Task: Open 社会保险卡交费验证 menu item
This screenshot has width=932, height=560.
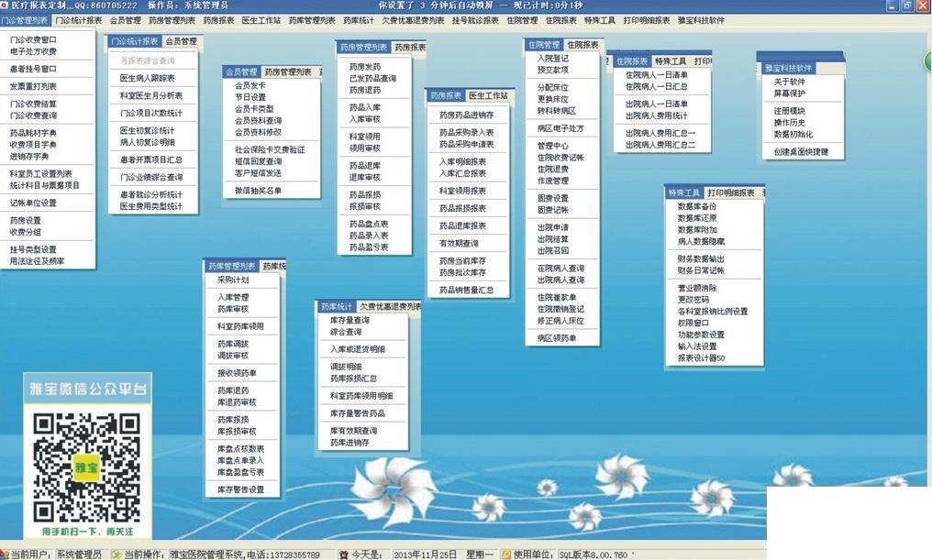Action: [x=270, y=149]
